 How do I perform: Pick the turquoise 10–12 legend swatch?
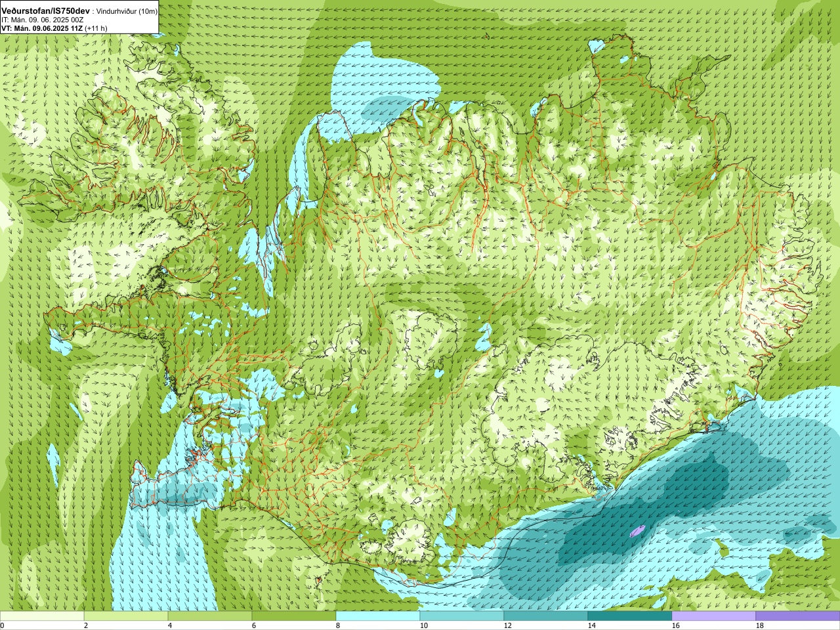tap(462, 616)
